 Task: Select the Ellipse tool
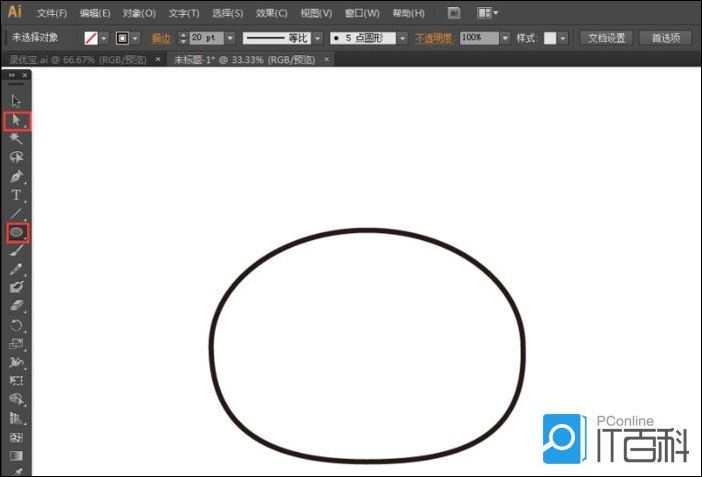point(17,232)
